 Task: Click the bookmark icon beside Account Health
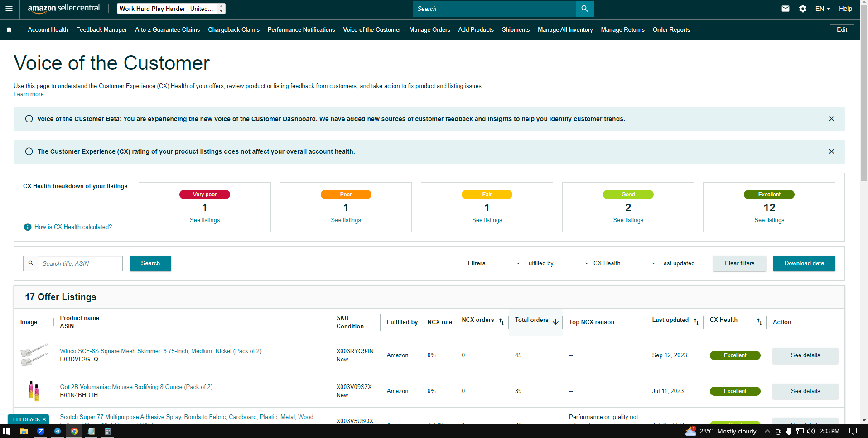[x=9, y=30]
